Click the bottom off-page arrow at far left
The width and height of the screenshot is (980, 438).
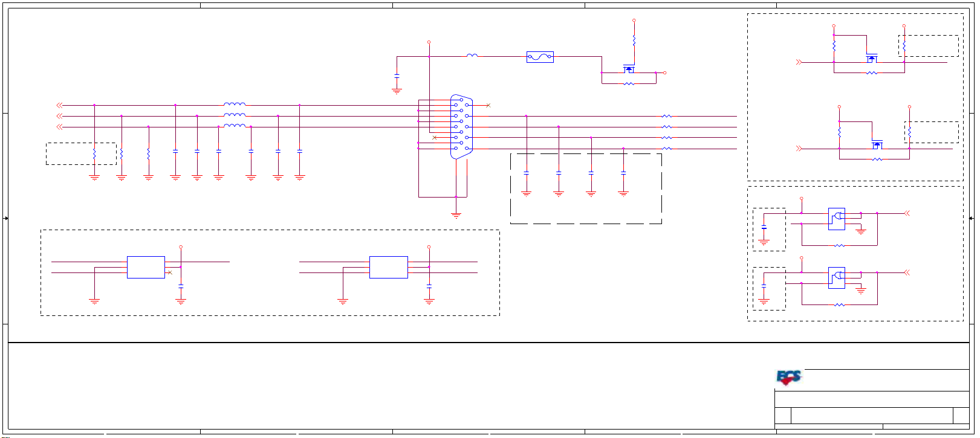click(59, 127)
